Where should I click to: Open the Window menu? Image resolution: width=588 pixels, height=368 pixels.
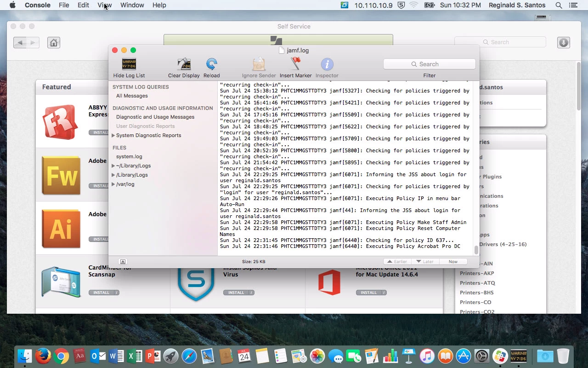tap(132, 5)
